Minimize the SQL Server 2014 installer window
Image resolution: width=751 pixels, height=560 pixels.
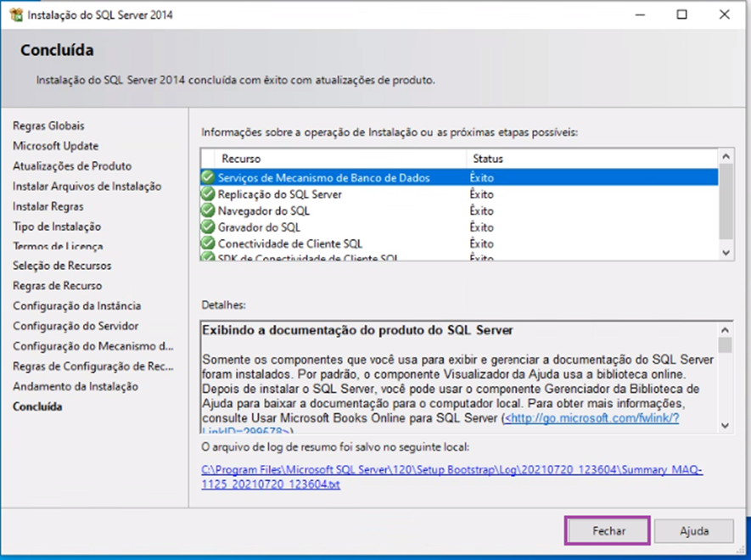click(639, 15)
